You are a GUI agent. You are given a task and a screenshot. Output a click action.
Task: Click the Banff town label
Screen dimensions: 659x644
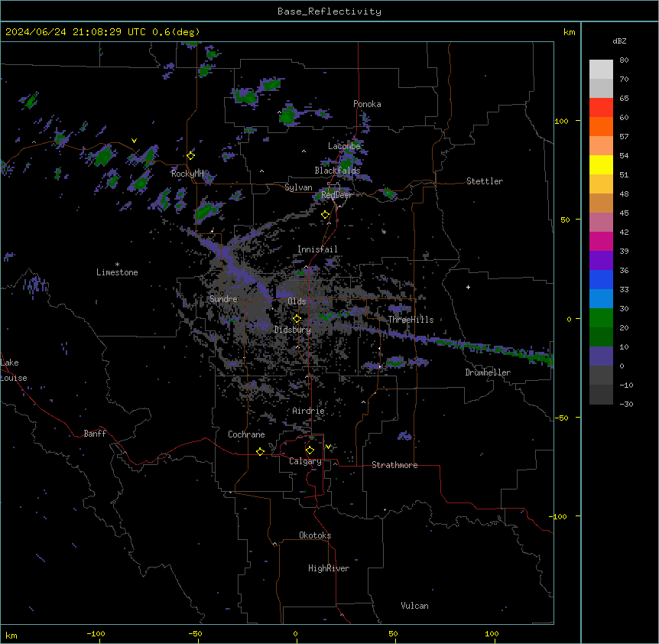point(95,434)
